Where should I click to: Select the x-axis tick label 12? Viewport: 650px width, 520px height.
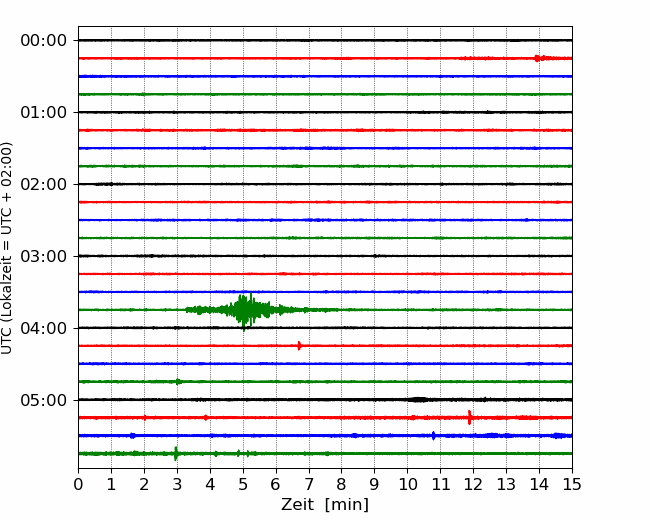coord(473,484)
